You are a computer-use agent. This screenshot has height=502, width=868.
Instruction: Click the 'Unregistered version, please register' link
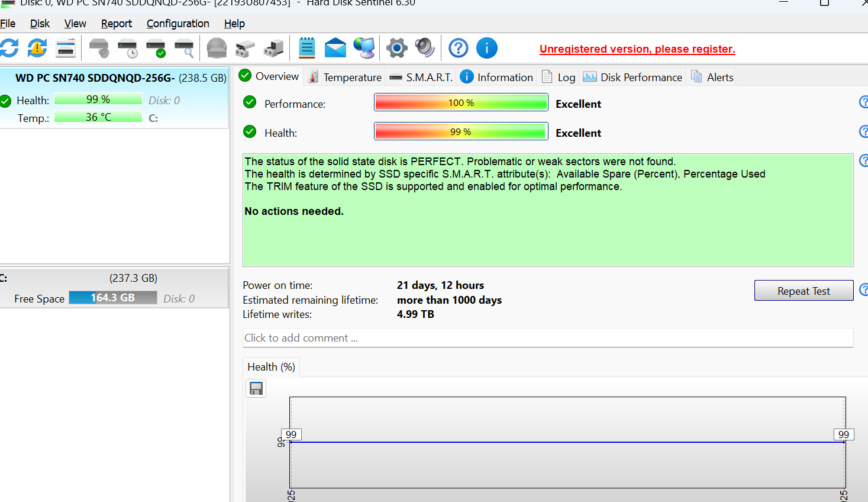(637, 49)
